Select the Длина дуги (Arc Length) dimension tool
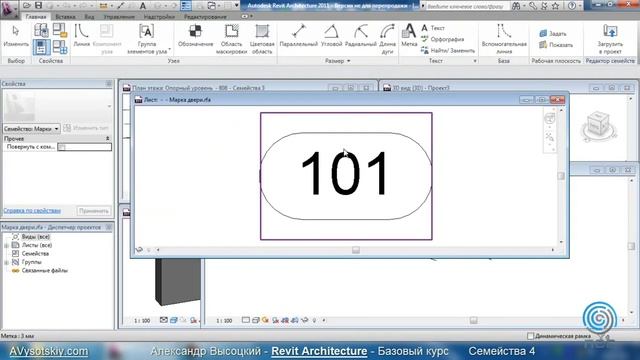Screen dimensions: 640x360 point(387,39)
